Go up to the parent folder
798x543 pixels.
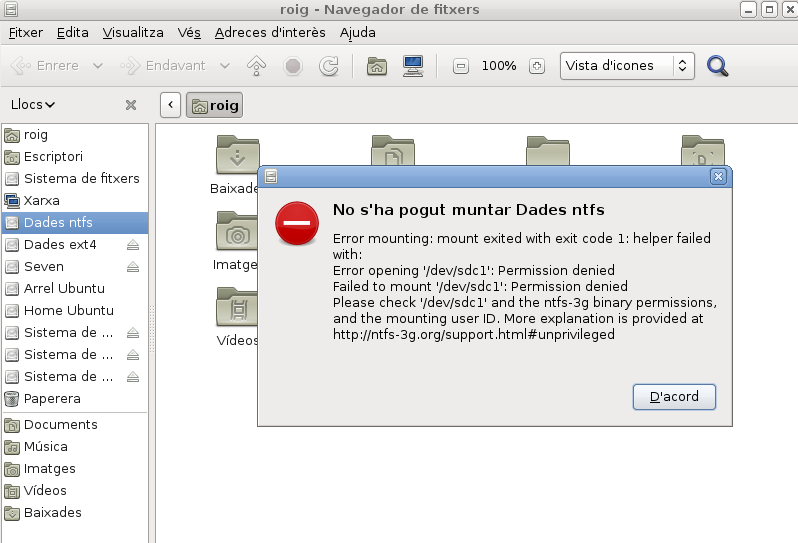click(256, 66)
